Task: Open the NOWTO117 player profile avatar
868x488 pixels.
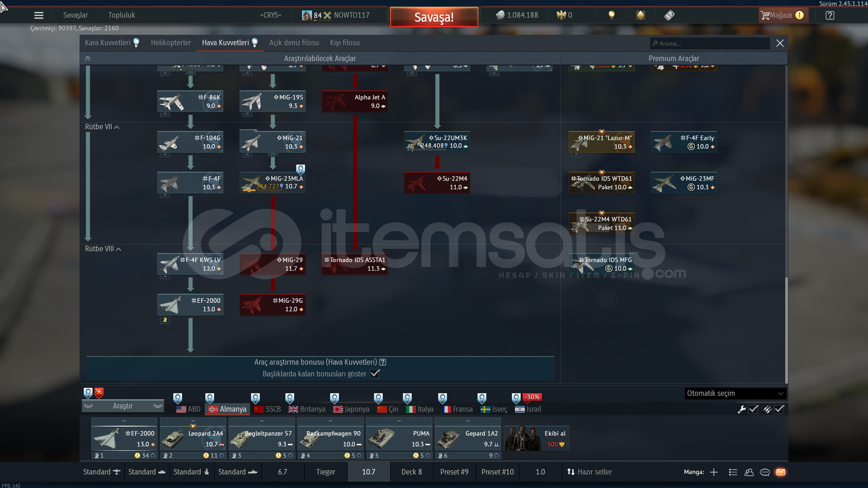Action: (x=307, y=15)
